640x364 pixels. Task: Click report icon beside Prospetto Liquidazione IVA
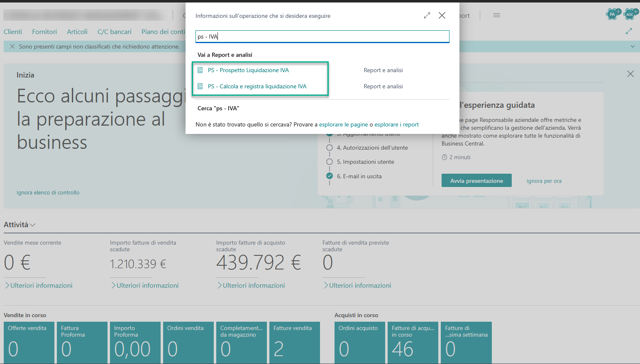200,70
